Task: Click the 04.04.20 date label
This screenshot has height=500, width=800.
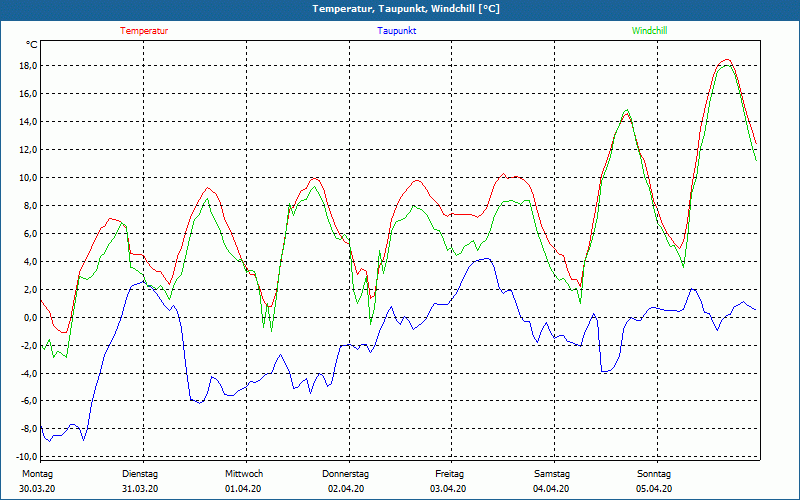Action: click(x=553, y=489)
